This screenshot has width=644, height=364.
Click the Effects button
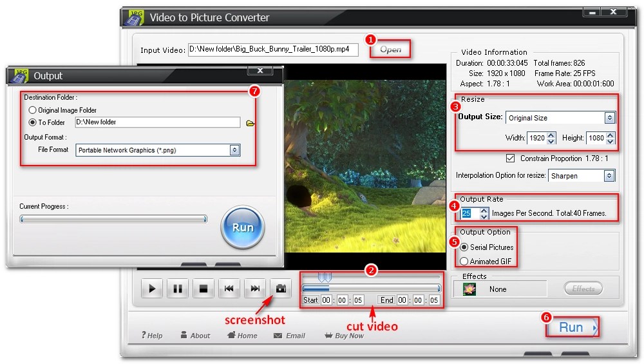(x=583, y=289)
